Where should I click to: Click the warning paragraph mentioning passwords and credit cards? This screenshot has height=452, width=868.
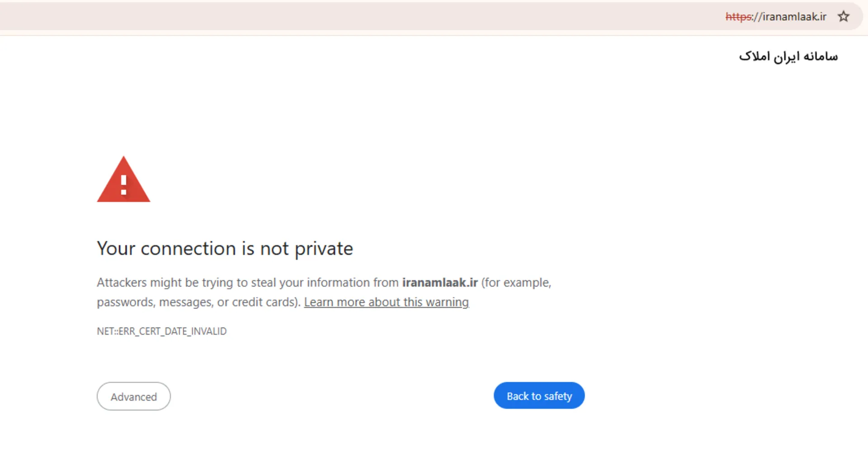(x=324, y=292)
